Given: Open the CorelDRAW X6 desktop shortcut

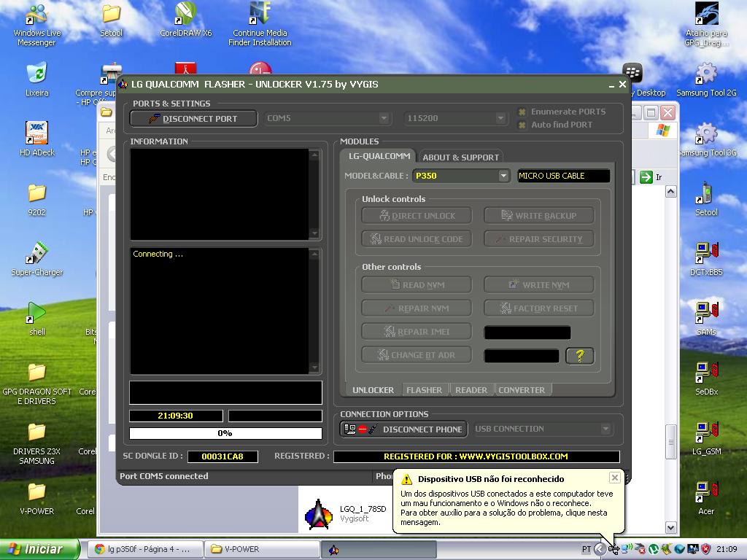Looking at the screenshot, I should pos(185,20).
